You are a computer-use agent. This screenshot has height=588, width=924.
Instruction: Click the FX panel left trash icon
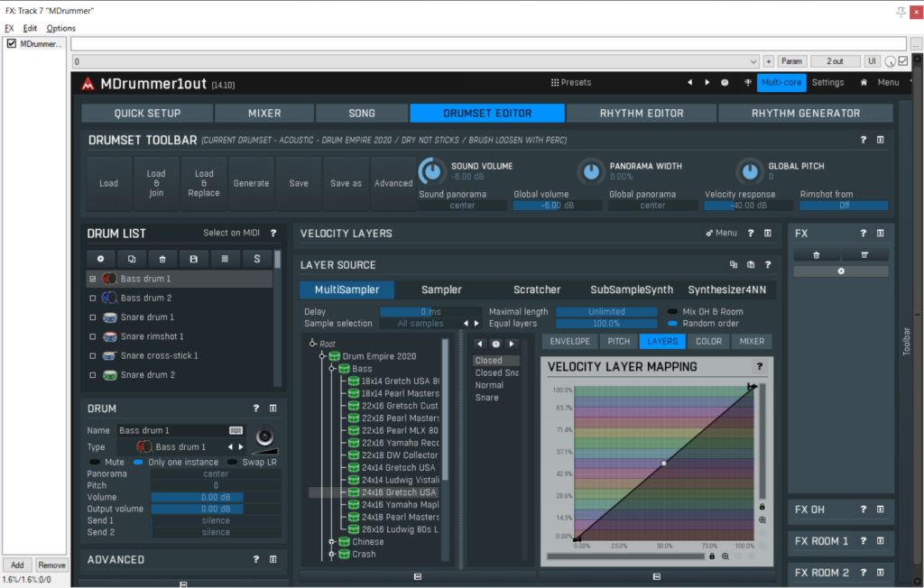816,255
